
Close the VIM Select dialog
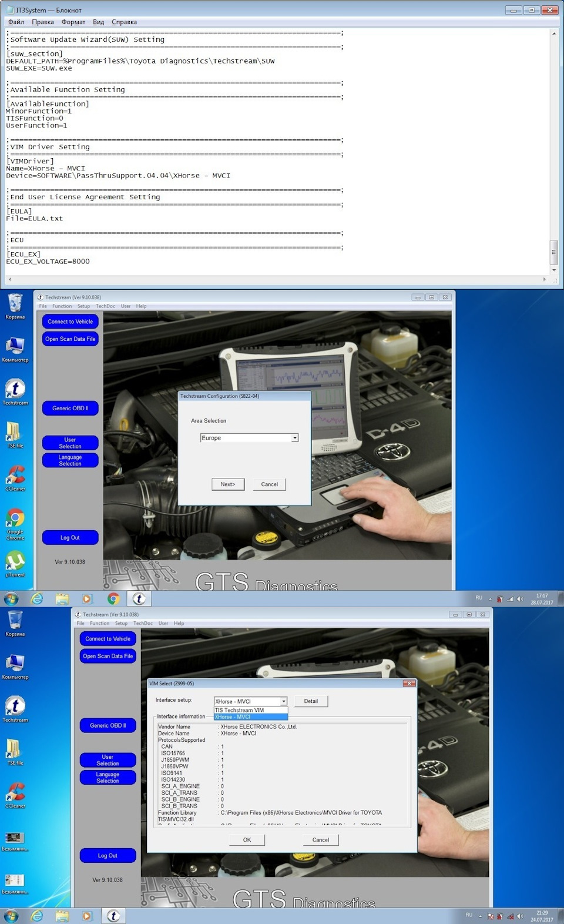tap(409, 684)
